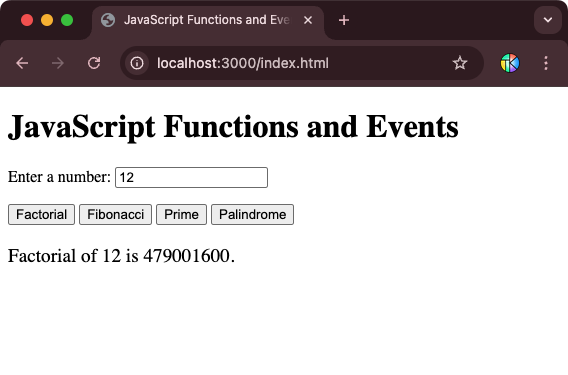Click the green macOS fullscreen button
This screenshot has width=568, height=375.
pos(67,20)
